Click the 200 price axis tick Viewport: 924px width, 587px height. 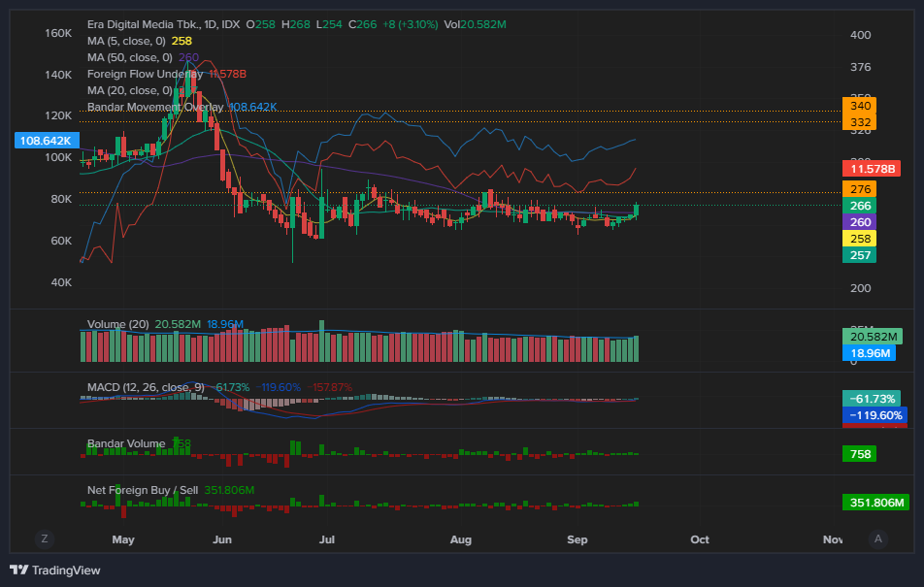860,288
